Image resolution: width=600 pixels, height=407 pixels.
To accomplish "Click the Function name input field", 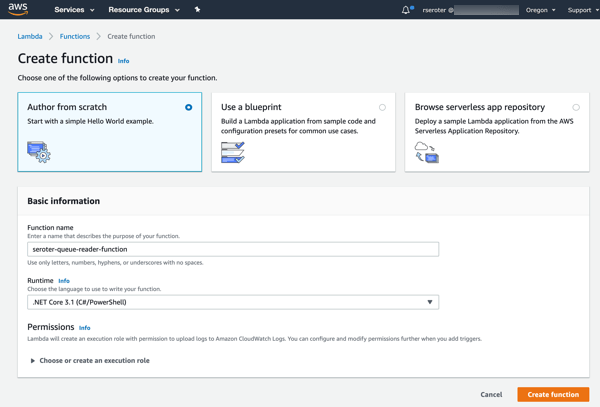I will coord(232,249).
